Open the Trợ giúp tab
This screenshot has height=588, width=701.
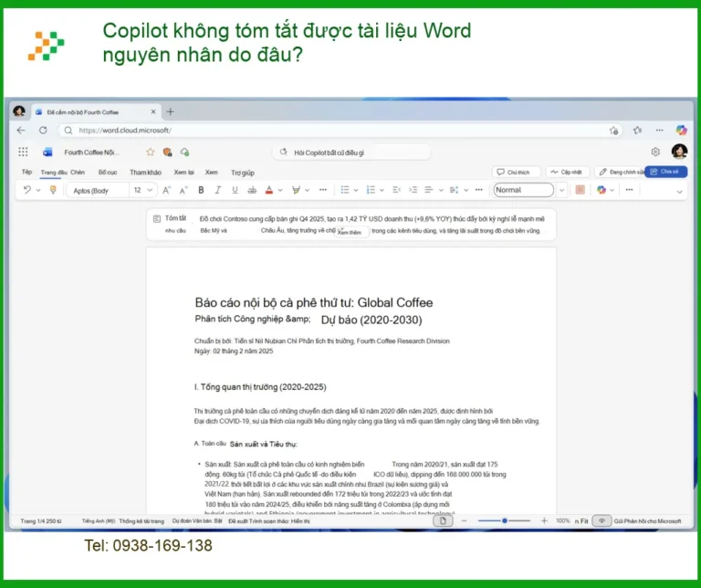pos(242,173)
